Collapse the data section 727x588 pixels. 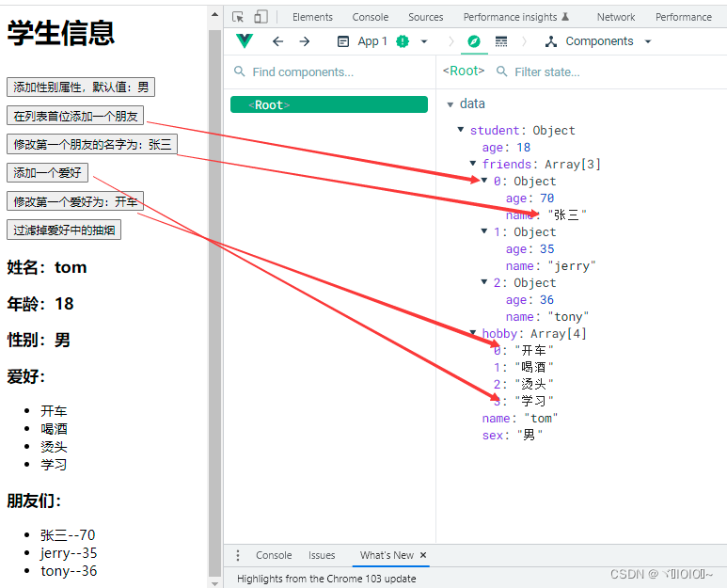point(450,104)
